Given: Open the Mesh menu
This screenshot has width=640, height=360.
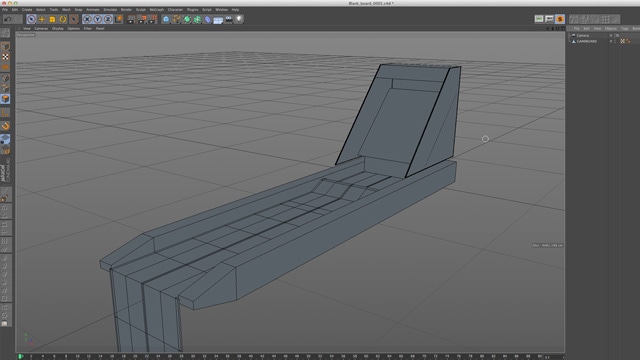Looking at the screenshot, I should 66,9.
